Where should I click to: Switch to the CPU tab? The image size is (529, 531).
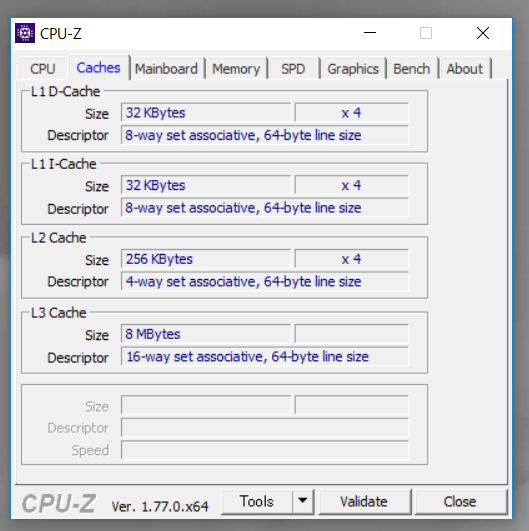(43, 69)
